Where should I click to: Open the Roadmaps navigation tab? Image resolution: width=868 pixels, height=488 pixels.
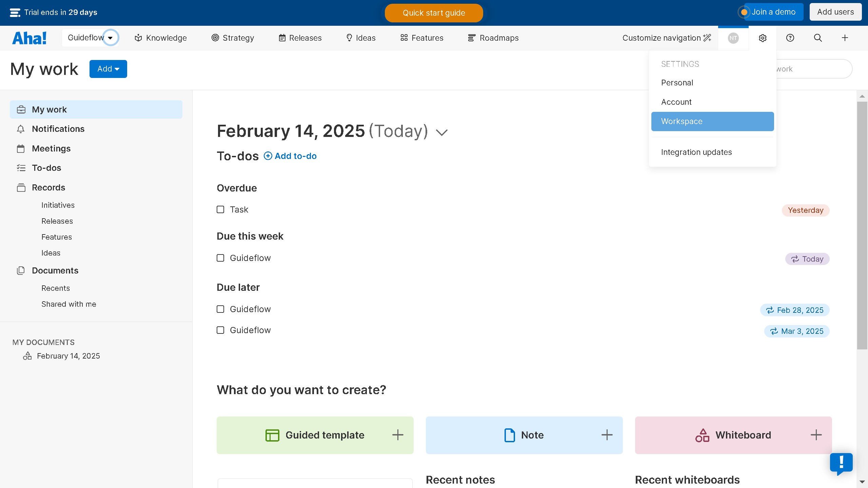point(493,38)
